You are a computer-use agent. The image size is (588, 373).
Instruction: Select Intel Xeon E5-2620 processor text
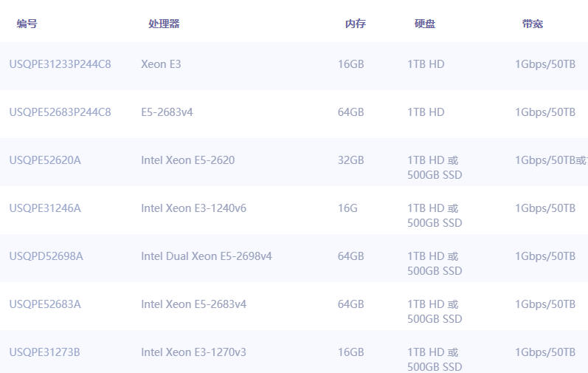187,160
